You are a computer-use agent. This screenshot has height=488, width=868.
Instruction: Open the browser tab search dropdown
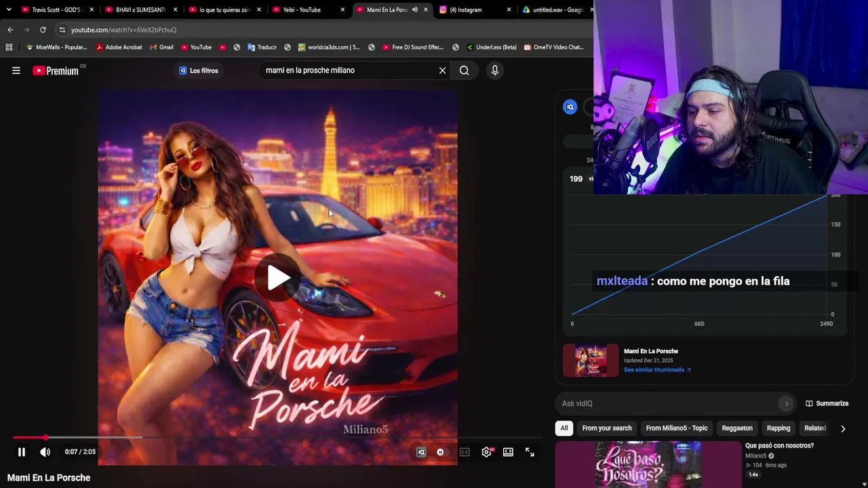click(8, 9)
